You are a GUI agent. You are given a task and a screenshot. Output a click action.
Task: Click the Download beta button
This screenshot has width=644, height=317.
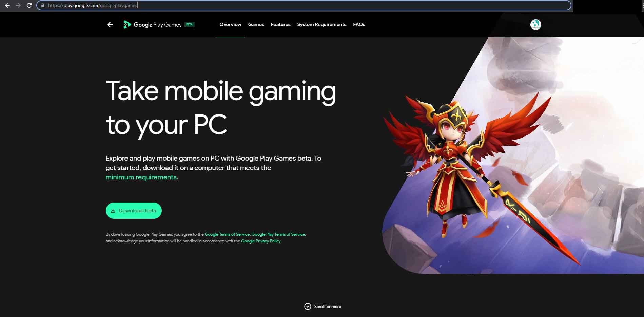click(x=134, y=211)
